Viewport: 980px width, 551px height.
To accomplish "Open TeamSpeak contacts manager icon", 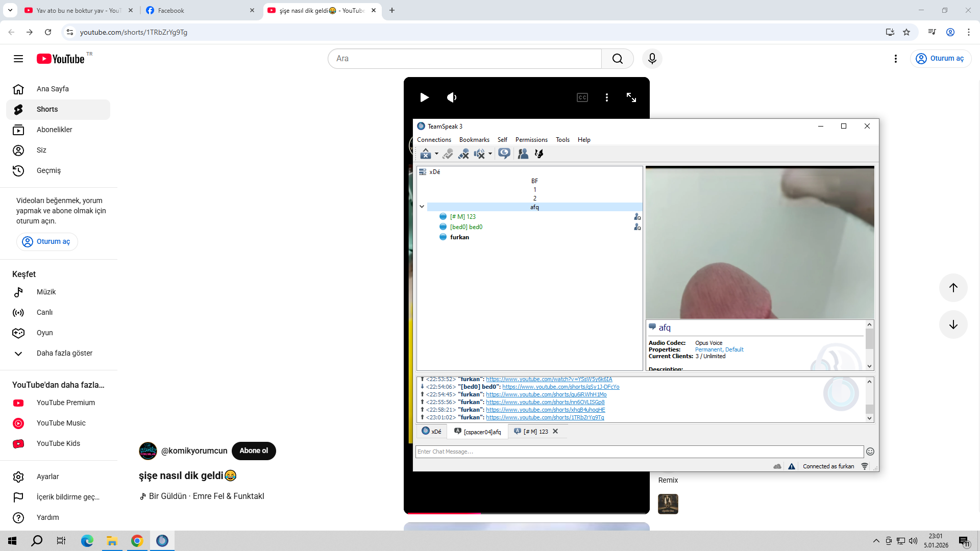I will (523, 154).
